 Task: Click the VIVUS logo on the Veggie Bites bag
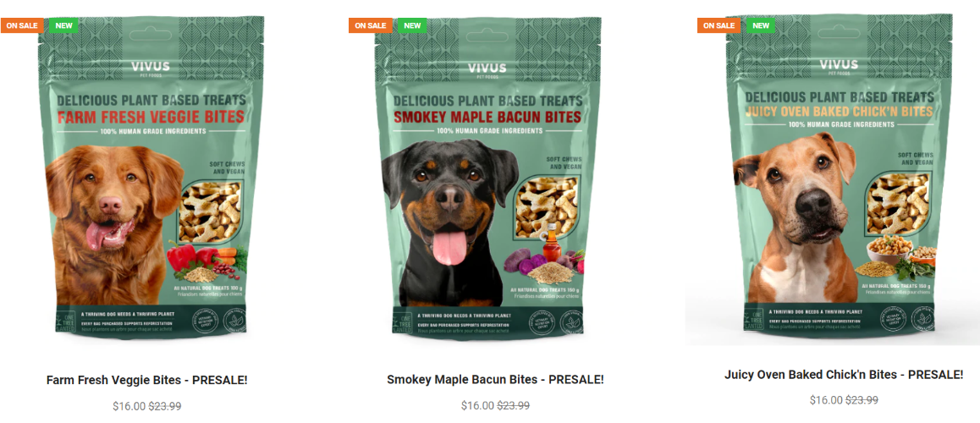[150, 68]
